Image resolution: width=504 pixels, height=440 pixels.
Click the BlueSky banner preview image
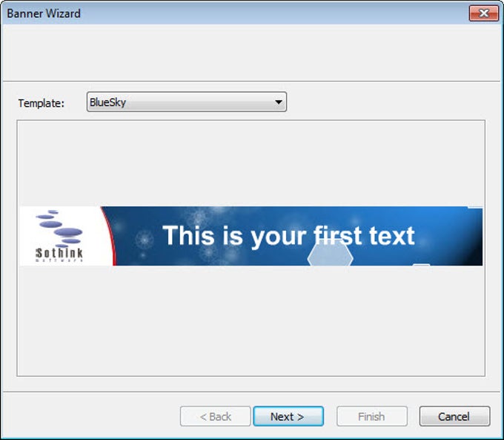[251, 236]
